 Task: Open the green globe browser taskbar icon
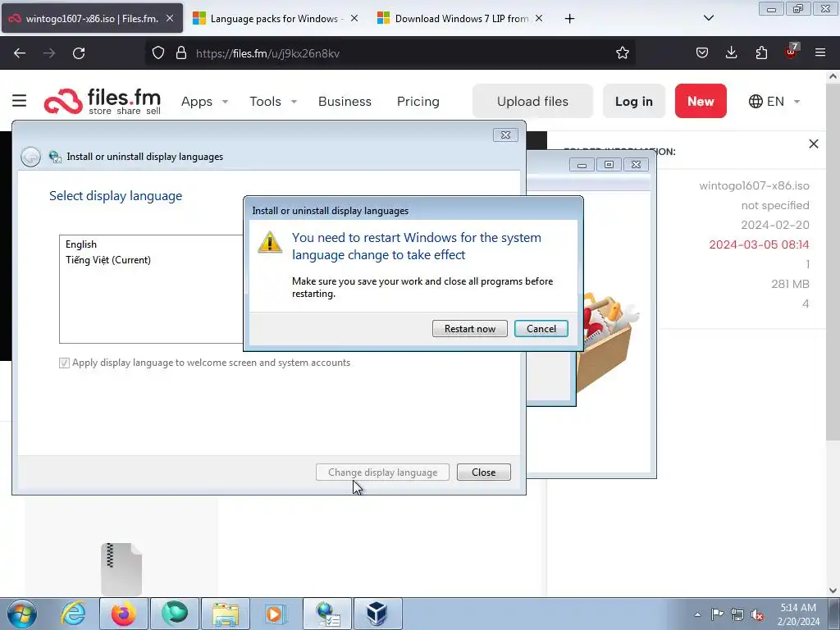coord(175,614)
